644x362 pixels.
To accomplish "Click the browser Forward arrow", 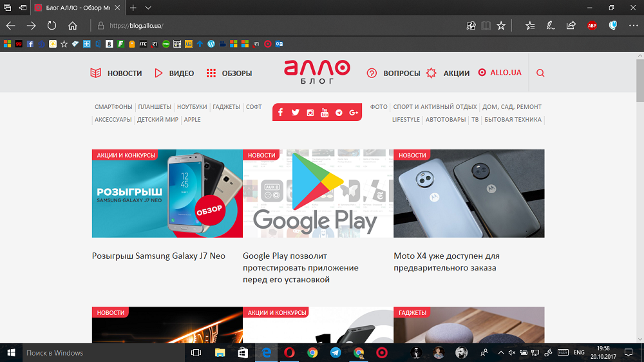I will coord(31,26).
